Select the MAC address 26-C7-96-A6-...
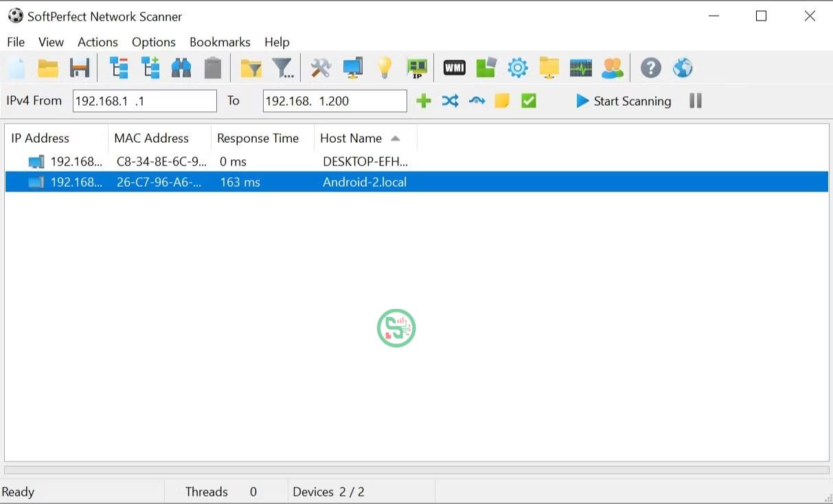Image resolution: width=833 pixels, height=504 pixels. tap(159, 182)
